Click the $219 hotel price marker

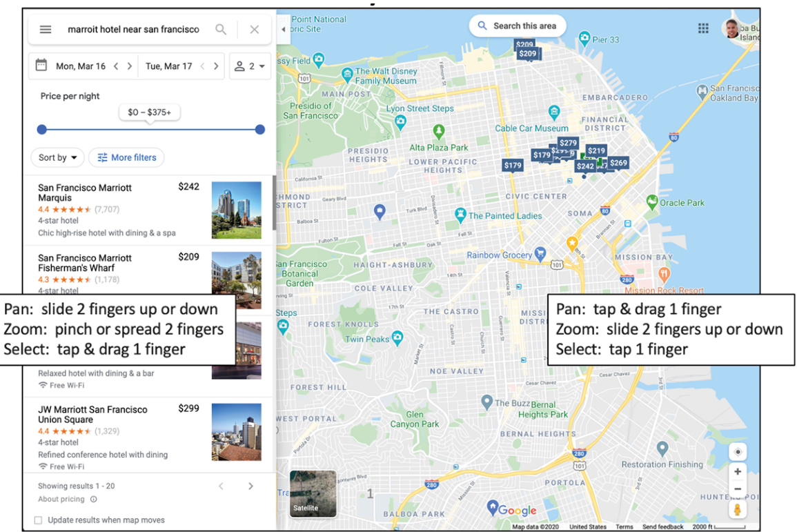coord(596,150)
